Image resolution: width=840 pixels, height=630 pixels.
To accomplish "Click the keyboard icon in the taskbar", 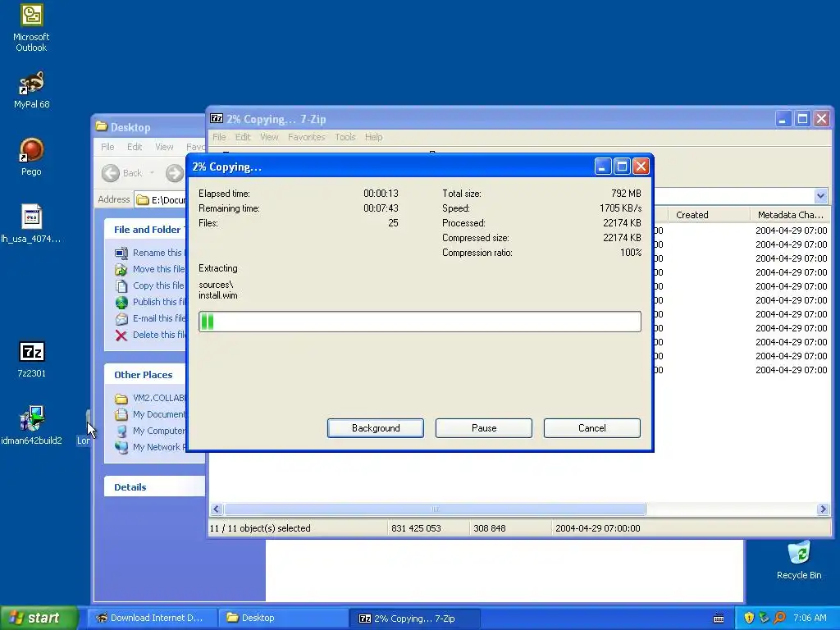I will (719, 619).
